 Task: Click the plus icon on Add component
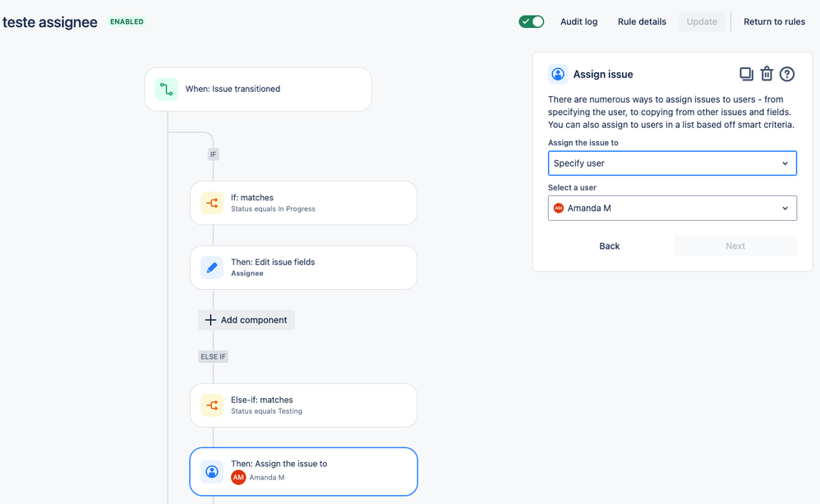210,320
